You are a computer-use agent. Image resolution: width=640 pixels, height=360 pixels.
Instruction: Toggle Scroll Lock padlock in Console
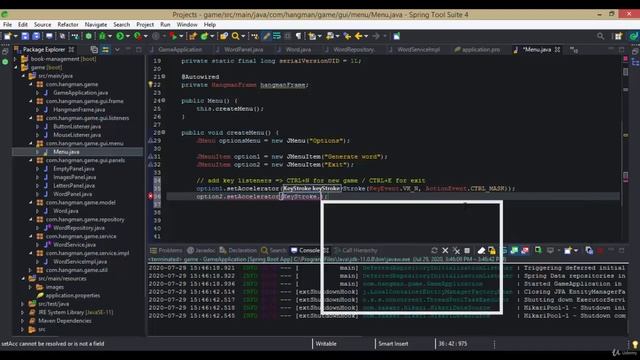492,250
